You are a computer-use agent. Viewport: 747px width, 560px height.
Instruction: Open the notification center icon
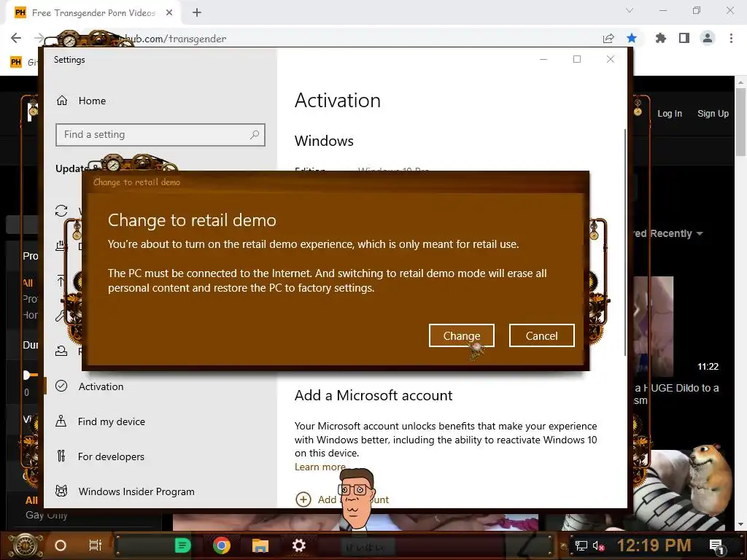(x=717, y=545)
